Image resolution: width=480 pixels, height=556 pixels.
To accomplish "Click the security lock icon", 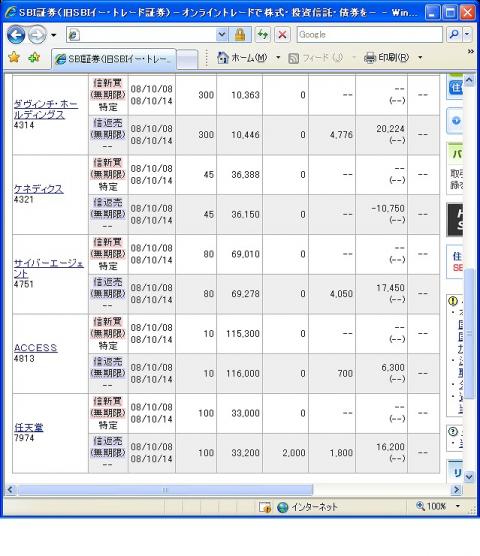I will click(x=240, y=35).
